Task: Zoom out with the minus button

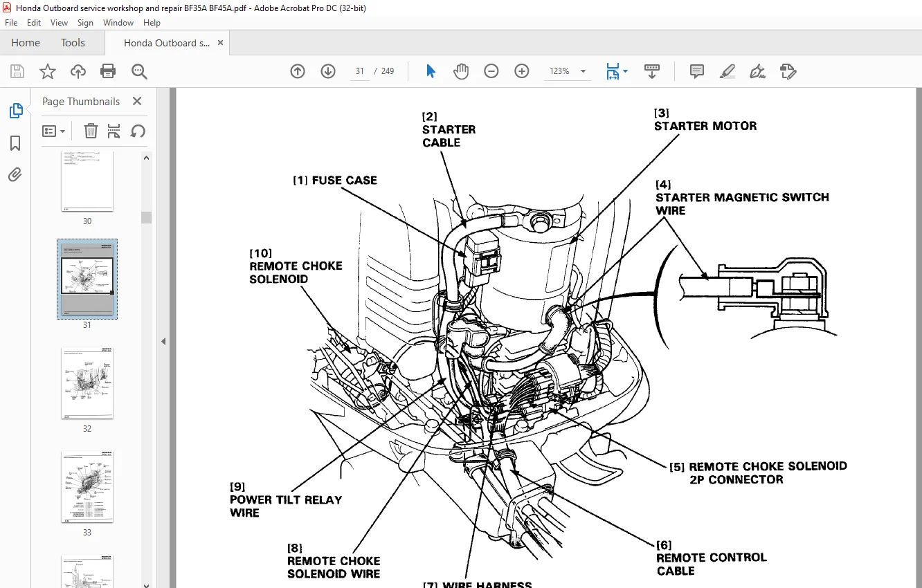Action: pyautogui.click(x=491, y=71)
